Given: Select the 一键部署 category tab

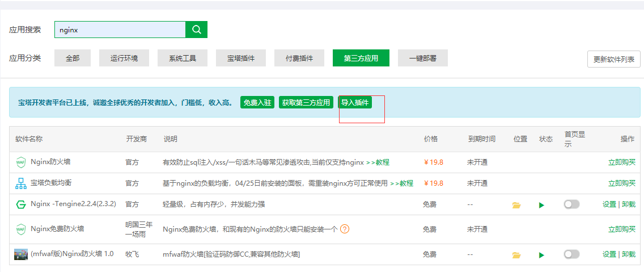Looking at the screenshot, I should (423, 58).
